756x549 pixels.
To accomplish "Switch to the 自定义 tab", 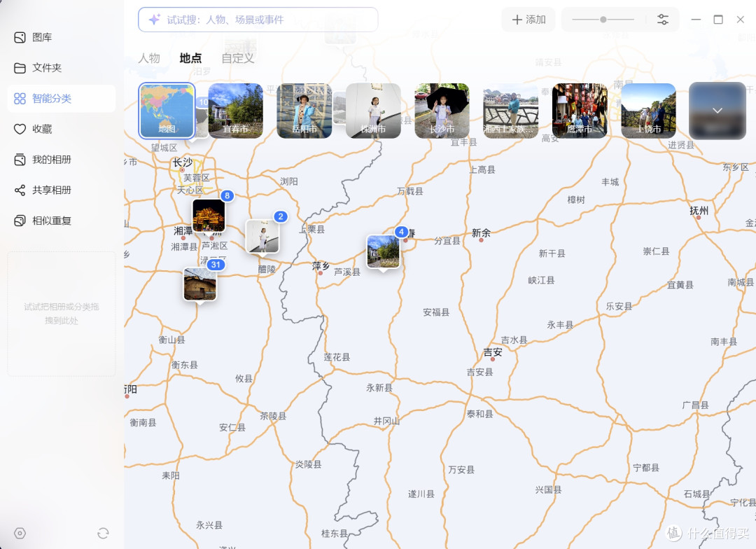I will point(238,58).
